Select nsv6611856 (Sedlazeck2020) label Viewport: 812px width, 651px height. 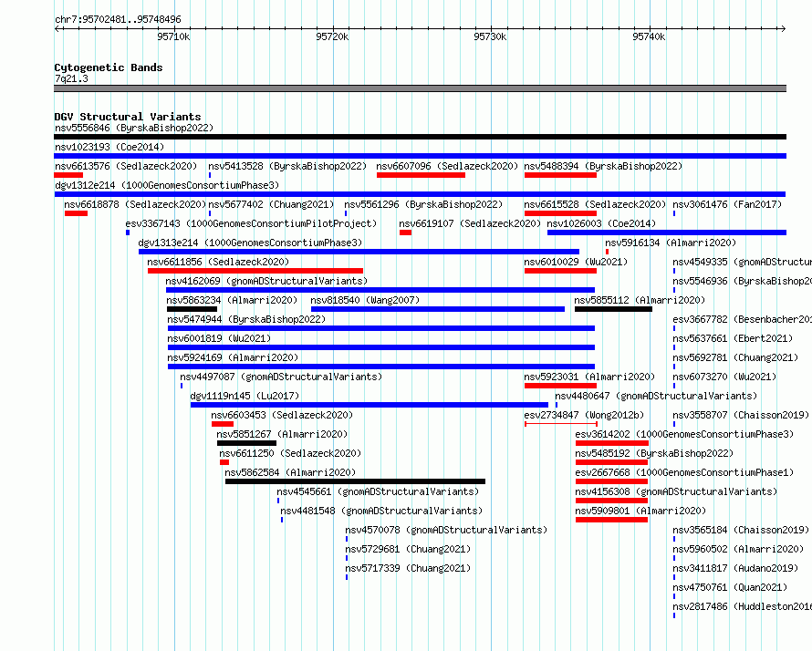coord(218,262)
